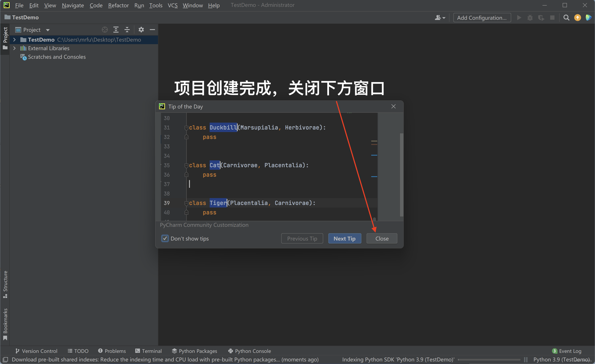Toggle the Structure tool window
Image resolution: width=595 pixels, height=364 pixels.
[x=5, y=284]
